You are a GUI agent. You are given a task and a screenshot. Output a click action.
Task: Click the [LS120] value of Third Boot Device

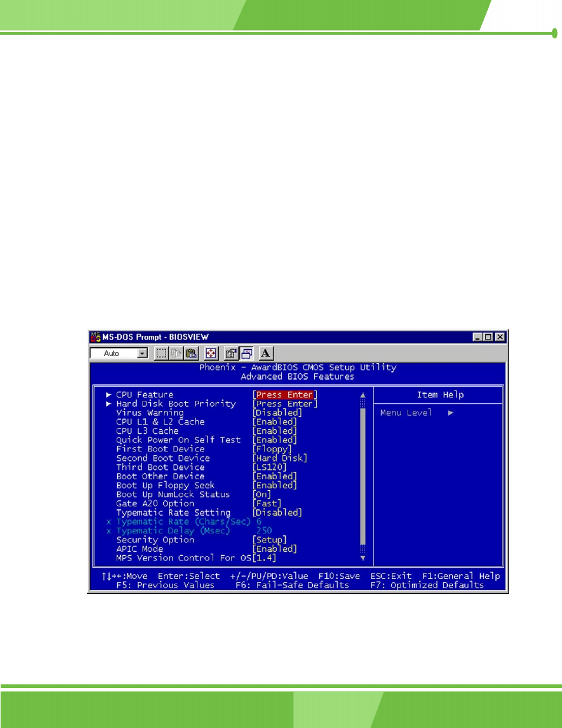[x=270, y=467]
